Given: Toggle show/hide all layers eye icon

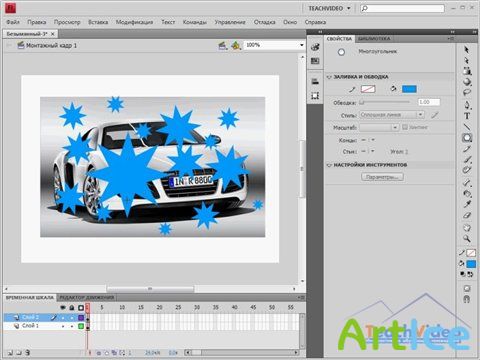Looking at the screenshot, I should tap(63, 307).
